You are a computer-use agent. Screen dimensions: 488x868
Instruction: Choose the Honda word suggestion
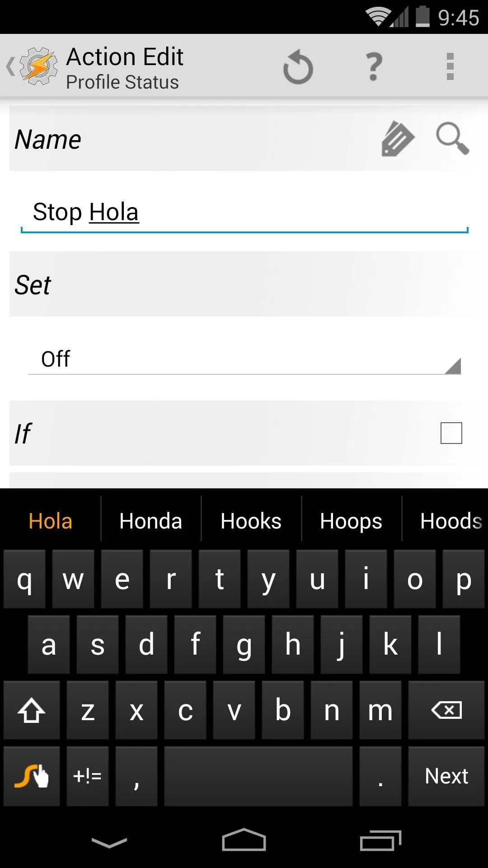(151, 521)
